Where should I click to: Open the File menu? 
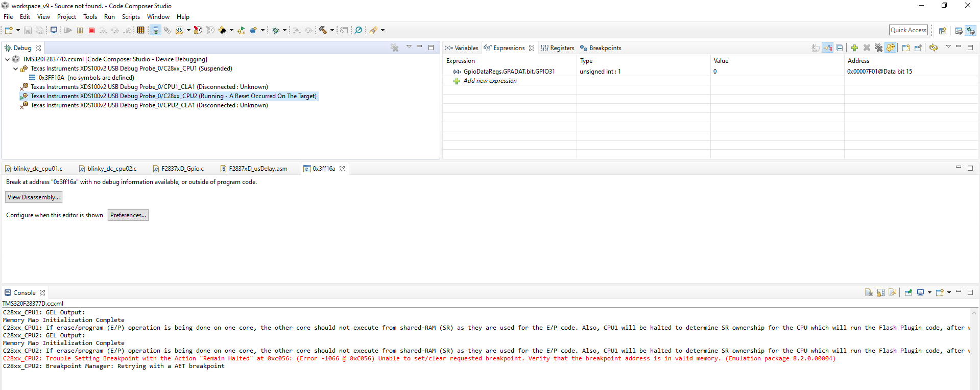click(8, 17)
